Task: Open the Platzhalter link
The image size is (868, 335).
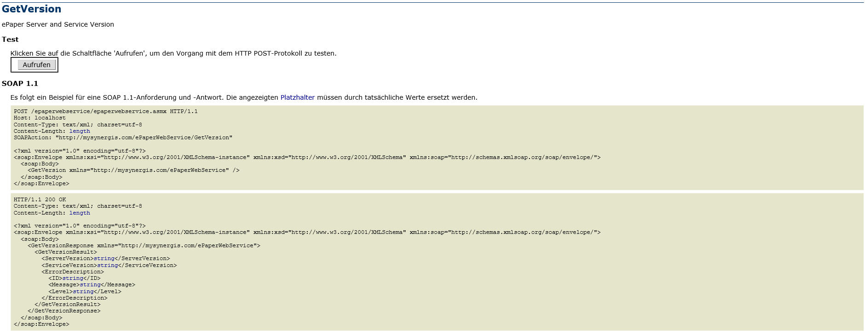Action: [x=297, y=97]
